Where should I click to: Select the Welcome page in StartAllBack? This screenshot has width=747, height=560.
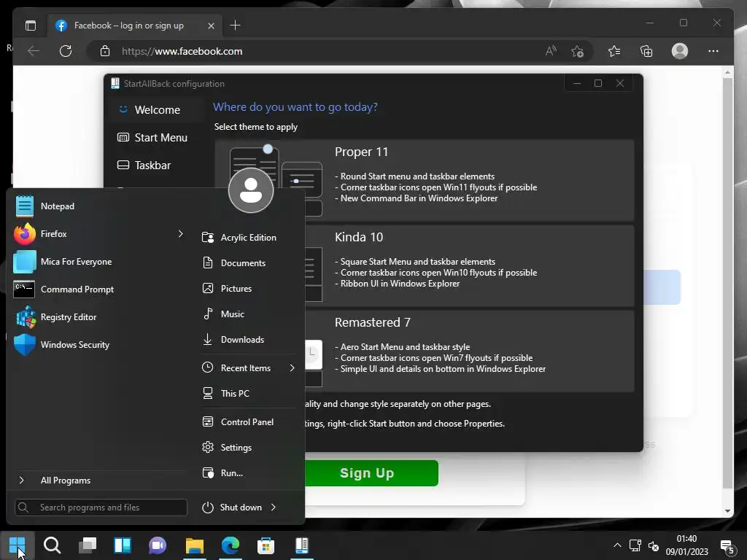[156, 109]
